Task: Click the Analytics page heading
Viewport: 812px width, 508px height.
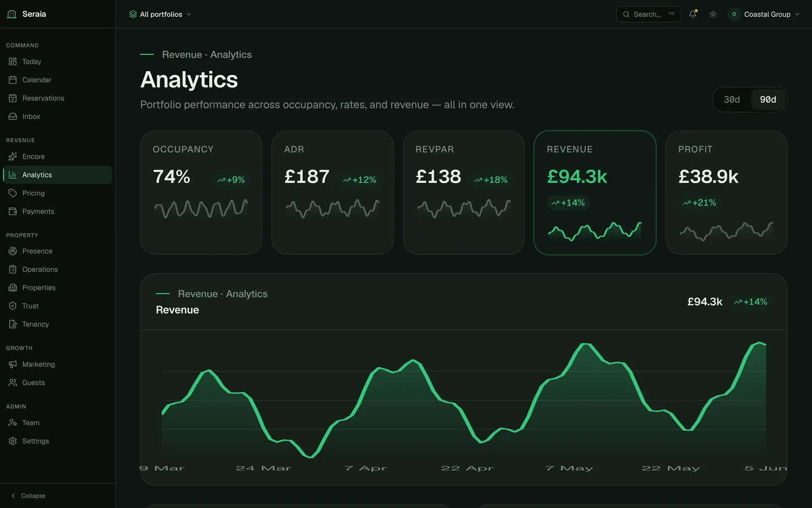Action: [x=189, y=80]
